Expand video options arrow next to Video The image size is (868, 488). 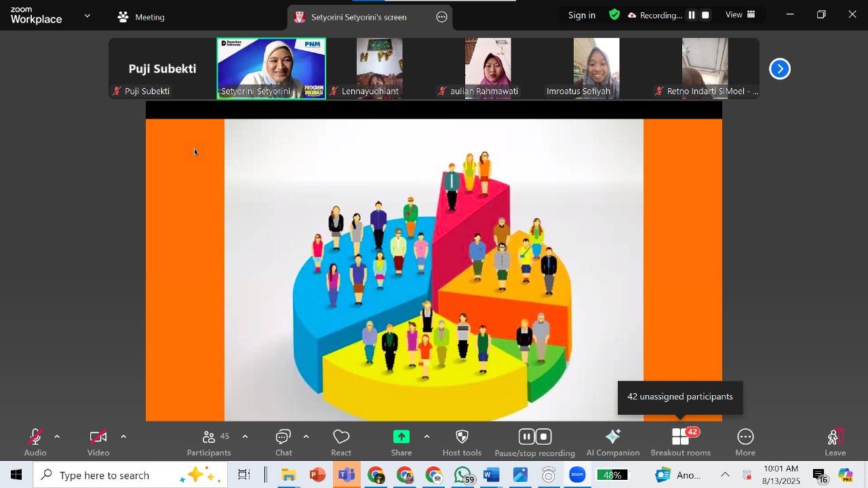point(123,437)
